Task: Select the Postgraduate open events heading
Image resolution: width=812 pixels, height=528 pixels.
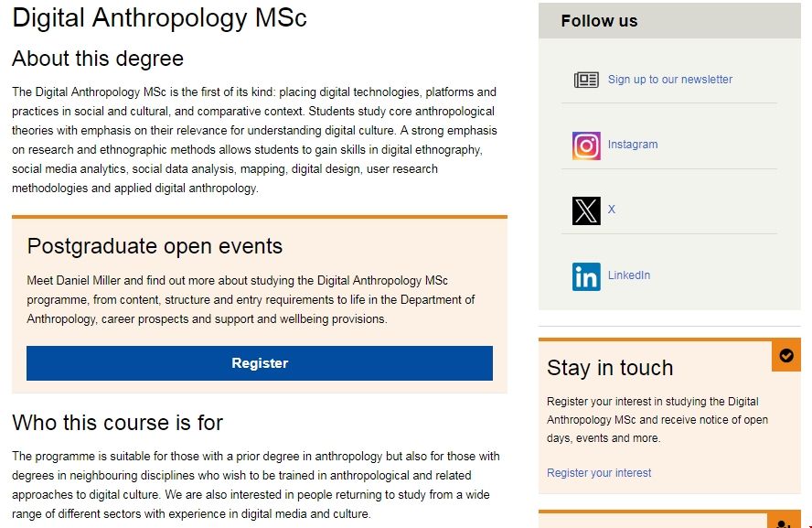Action: 155,246
